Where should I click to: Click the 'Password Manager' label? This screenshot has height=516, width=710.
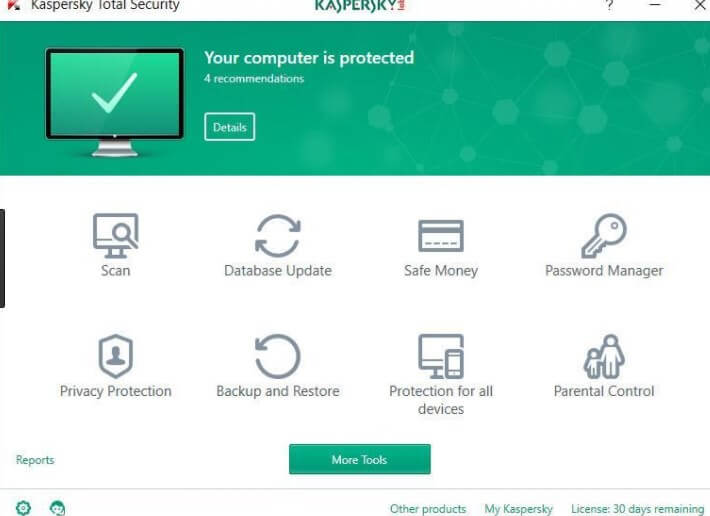point(604,271)
